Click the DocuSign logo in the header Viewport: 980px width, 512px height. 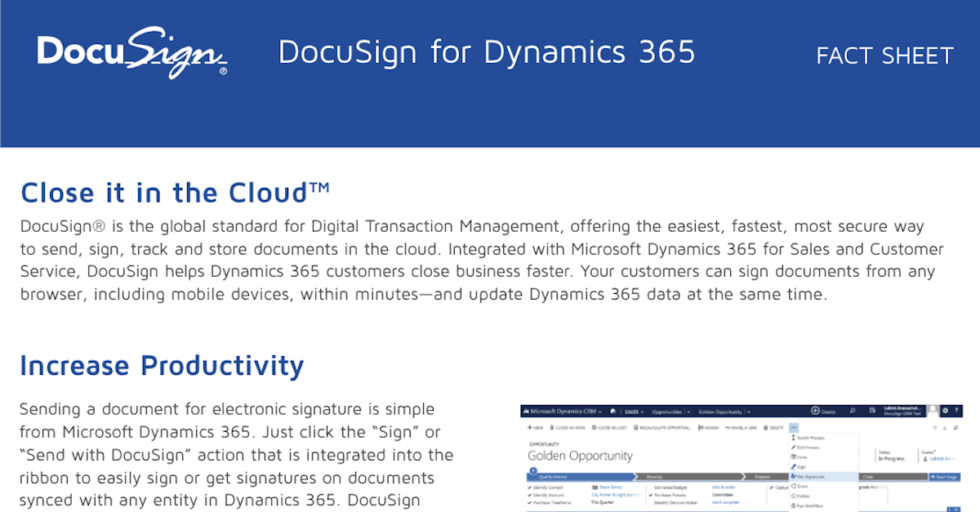tap(132, 52)
